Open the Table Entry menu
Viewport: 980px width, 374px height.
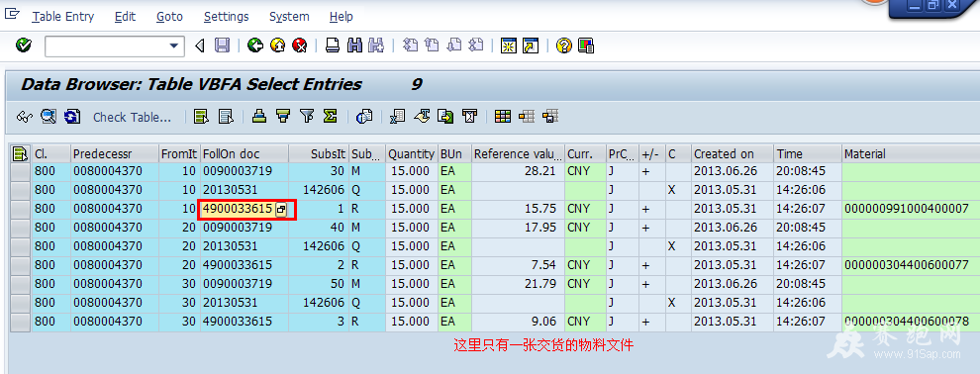click(x=63, y=17)
